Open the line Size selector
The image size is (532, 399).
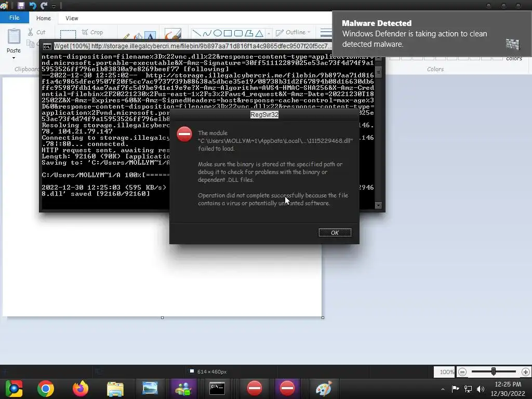coord(326,33)
